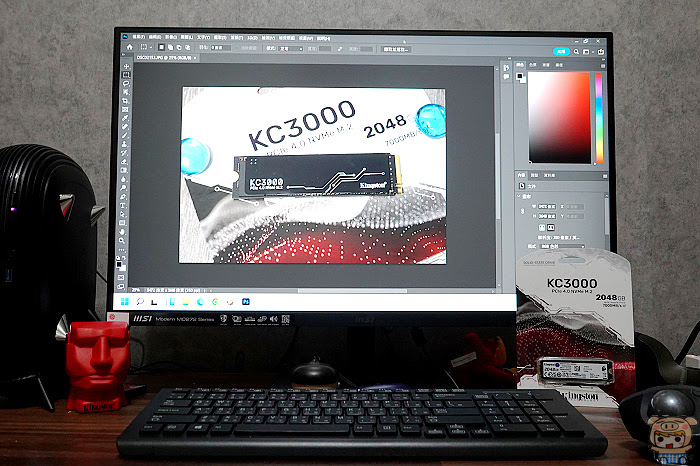Image resolution: width=700 pixels, height=466 pixels.
Task: Click swap width and height icon in options bar
Action: click(340, 49)
